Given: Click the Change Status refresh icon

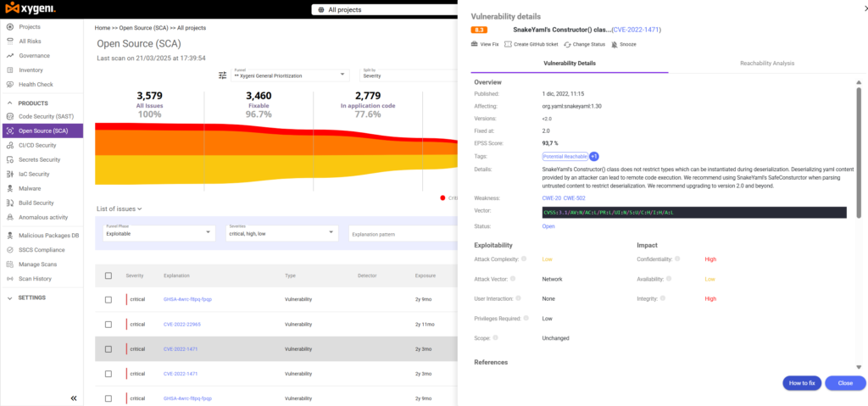Looking at the screenshot, I should click(x=567, y=44).
